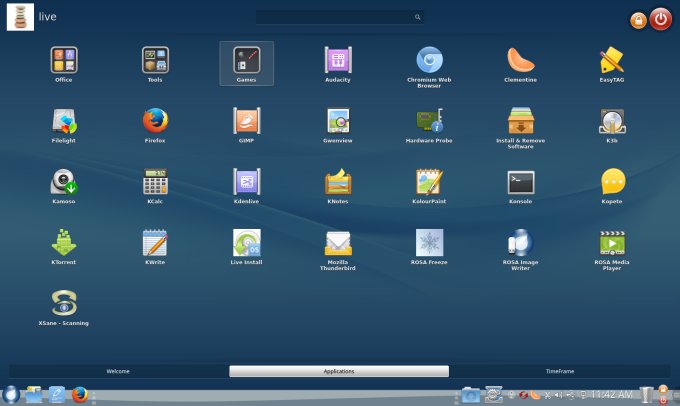Select the Applications tab

[339, 371]
